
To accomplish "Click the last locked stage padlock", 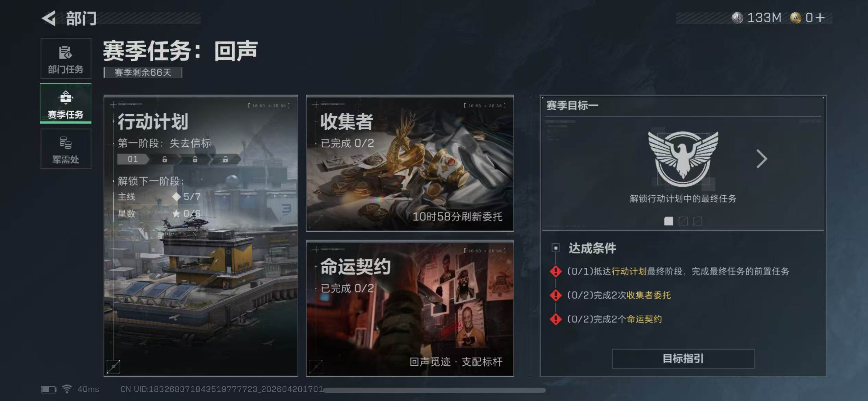I will [x=225, y=159].
